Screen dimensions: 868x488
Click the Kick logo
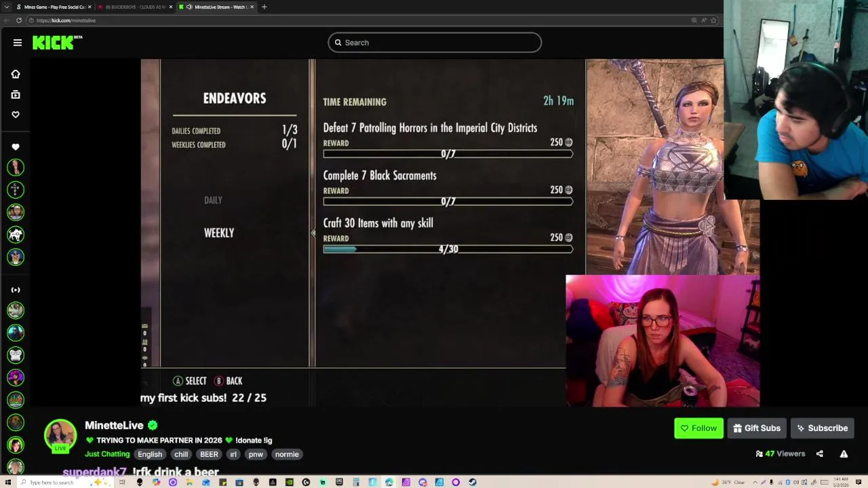[x=57, y=42]
